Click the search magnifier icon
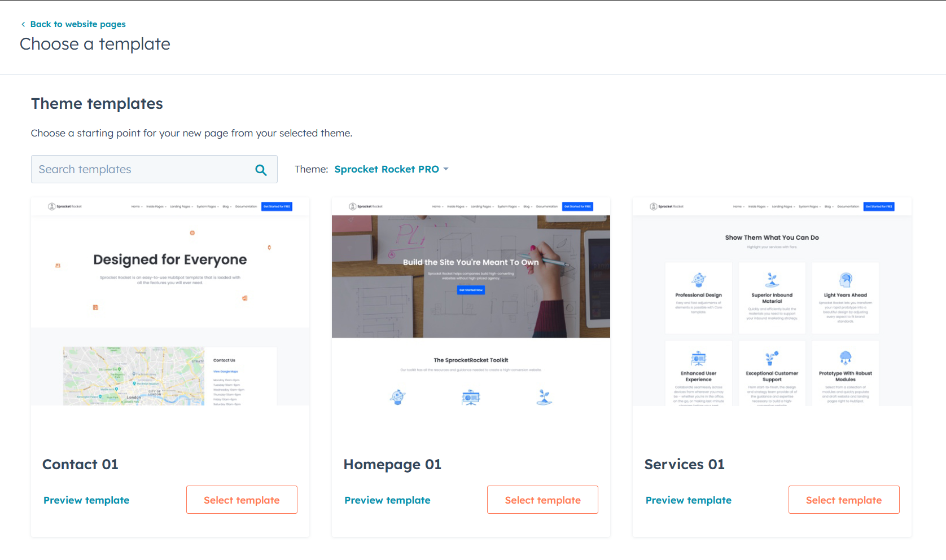This screenshot has width=946, height=560. point(261,169)
